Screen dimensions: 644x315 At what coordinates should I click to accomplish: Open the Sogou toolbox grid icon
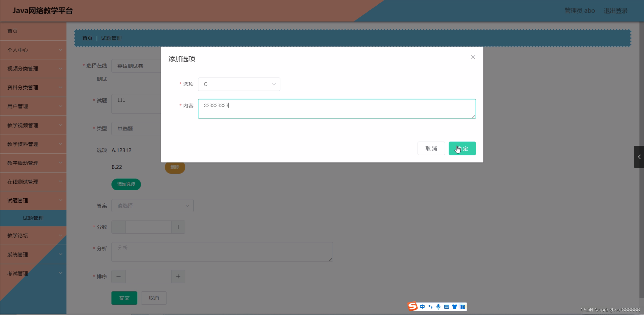click(462, 307)
